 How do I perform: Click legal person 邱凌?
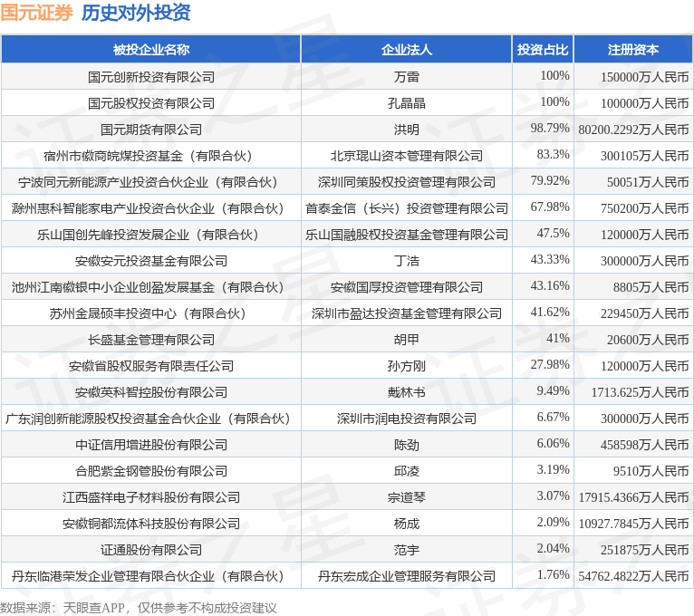click(x=406, y=471)
